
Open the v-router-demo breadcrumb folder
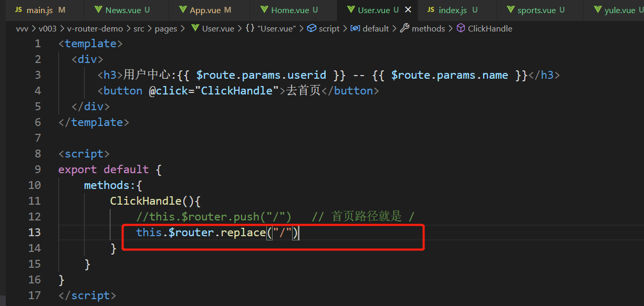[95, 28]
